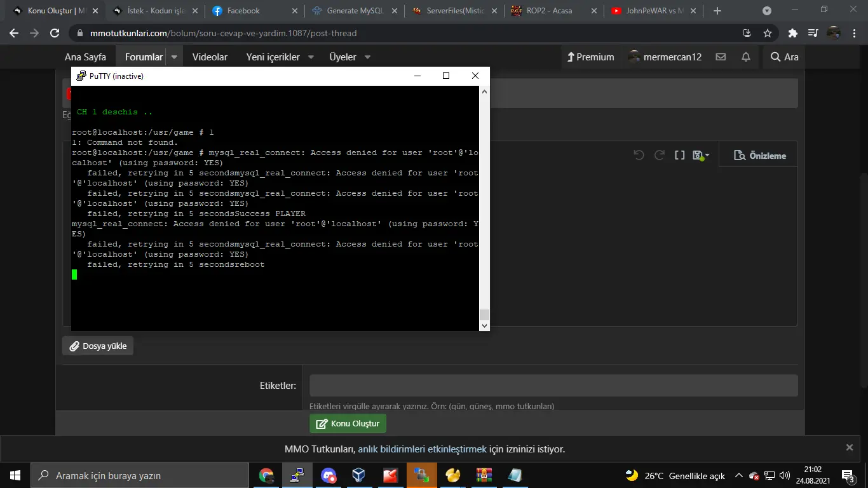The image size is (868, 488).
Task: Open the Videolar menu item
Action: pos(210,57)
